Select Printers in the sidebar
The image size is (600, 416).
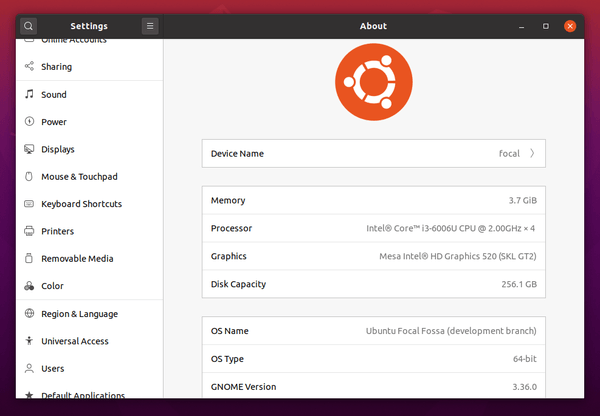pyautogui.click(x=90, y=231)
